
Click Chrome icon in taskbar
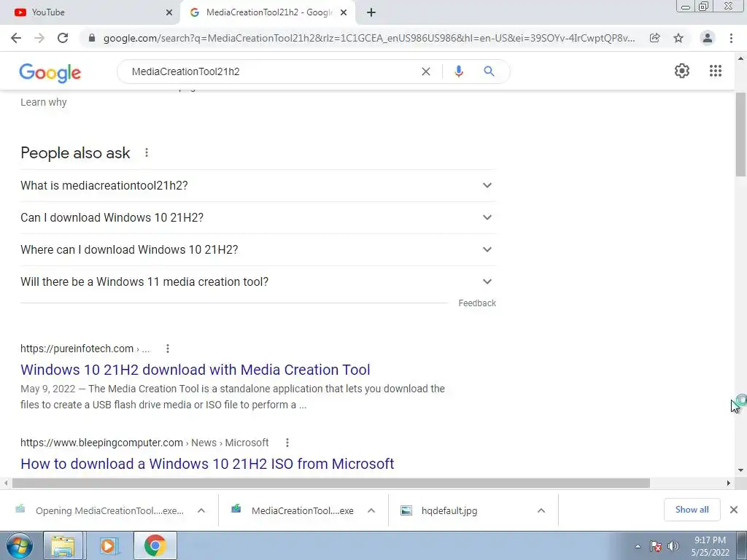pyautogui.click(x=155, y=545)
